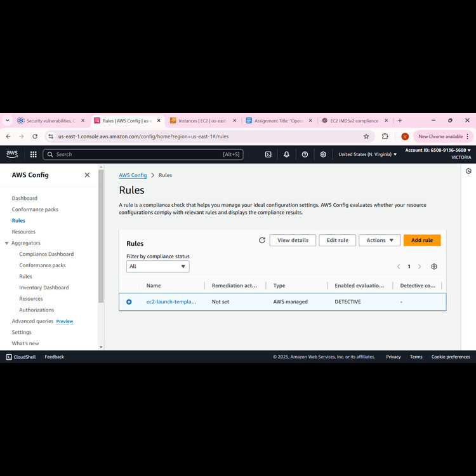This screenshot has width=476, height=476.
Task: Refresh the Rules table
Action: (262, 240)
